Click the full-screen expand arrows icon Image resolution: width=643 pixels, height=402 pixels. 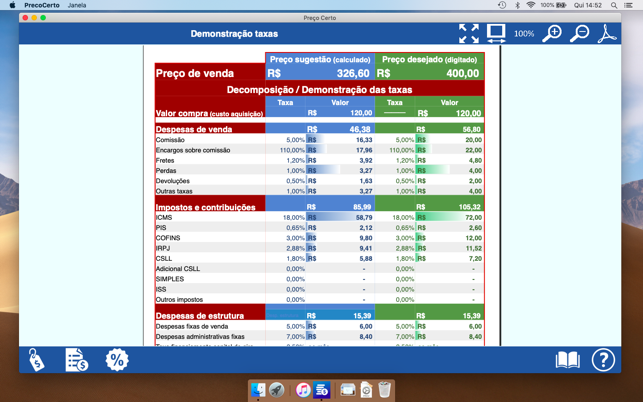(469, 33)
